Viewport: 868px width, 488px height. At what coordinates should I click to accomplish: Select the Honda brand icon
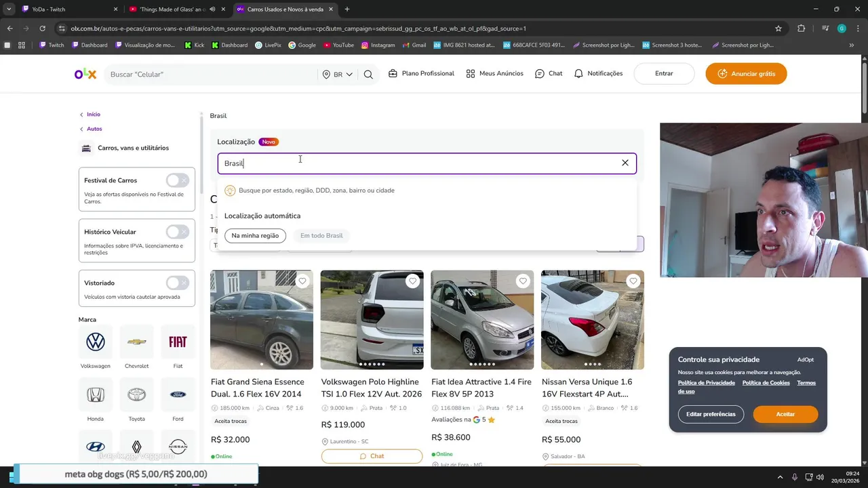(x=96, y=394)
